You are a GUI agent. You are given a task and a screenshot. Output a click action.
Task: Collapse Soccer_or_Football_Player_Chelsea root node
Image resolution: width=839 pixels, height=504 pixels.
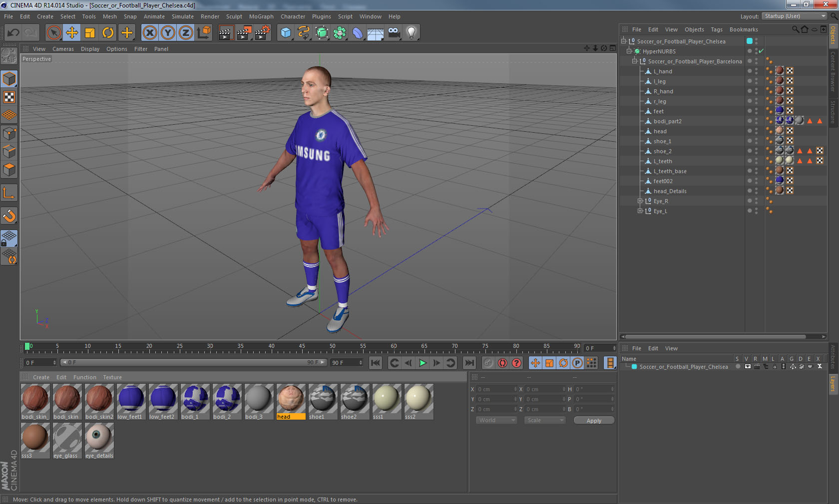tap(624, 41)
